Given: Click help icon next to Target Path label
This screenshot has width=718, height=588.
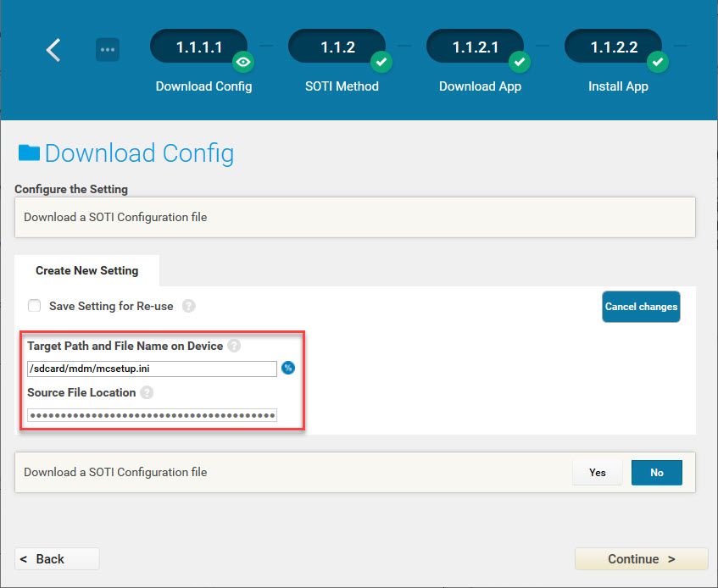Looking at the screenshot, I should [x=234, y=346].
